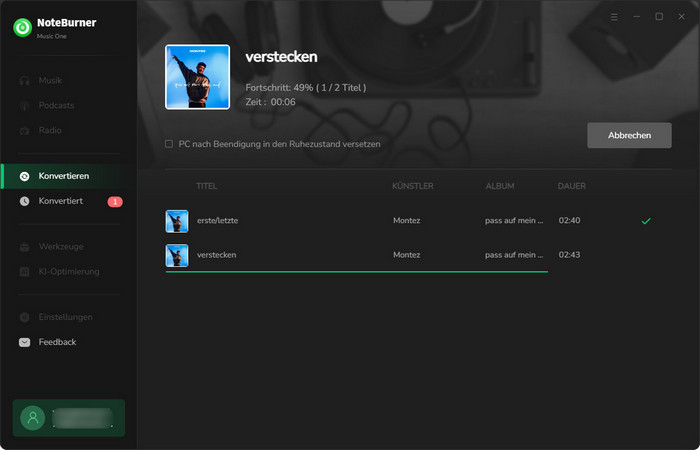Click the Fortschritt 49% status text

(306, 88)
